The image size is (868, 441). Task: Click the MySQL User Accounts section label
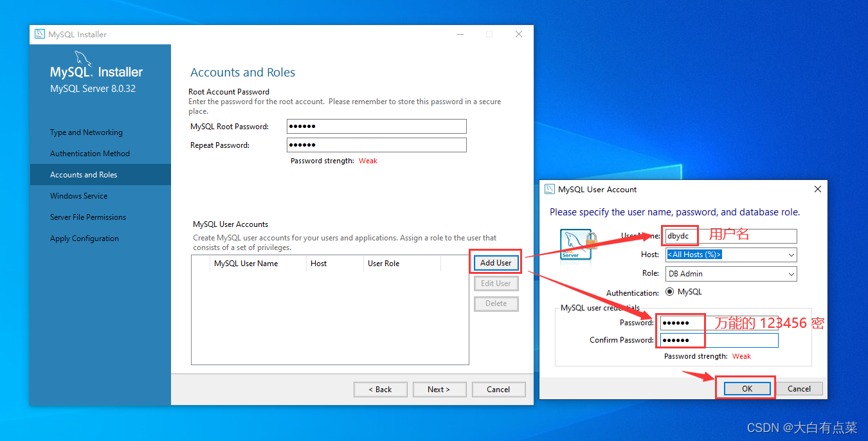(230, 224)
